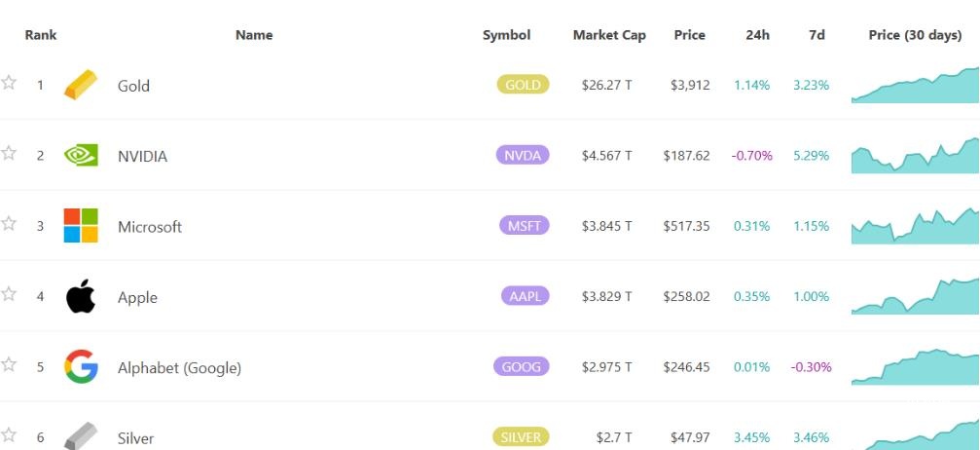This screenshot has height=450, width=980.
Task: Add Apple to favorites with star
Action: tap(9, 294)
